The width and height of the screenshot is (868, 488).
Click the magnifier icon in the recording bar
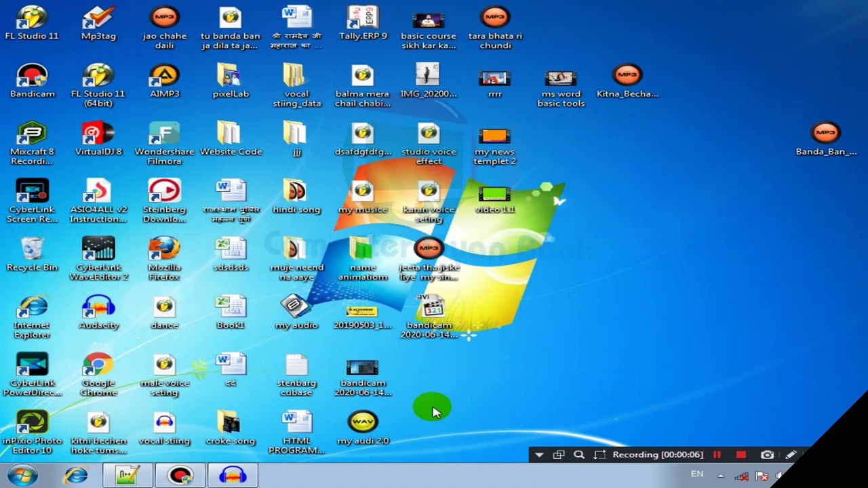point(578,455)
